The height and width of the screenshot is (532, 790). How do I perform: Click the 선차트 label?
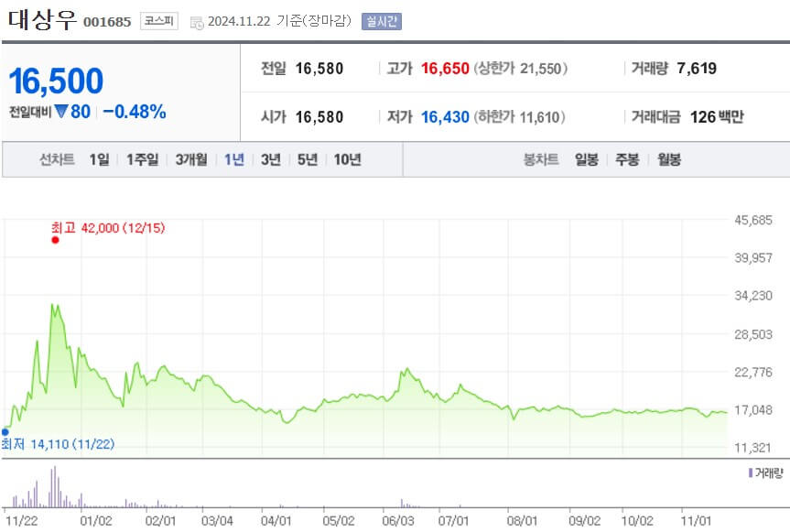tap(57, 159)
